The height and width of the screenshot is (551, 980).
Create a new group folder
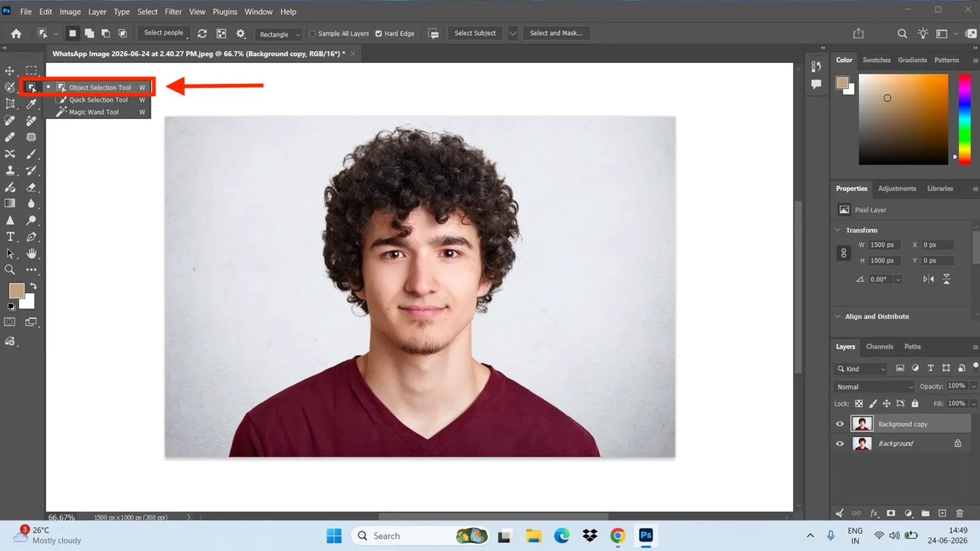pos(925,513)
